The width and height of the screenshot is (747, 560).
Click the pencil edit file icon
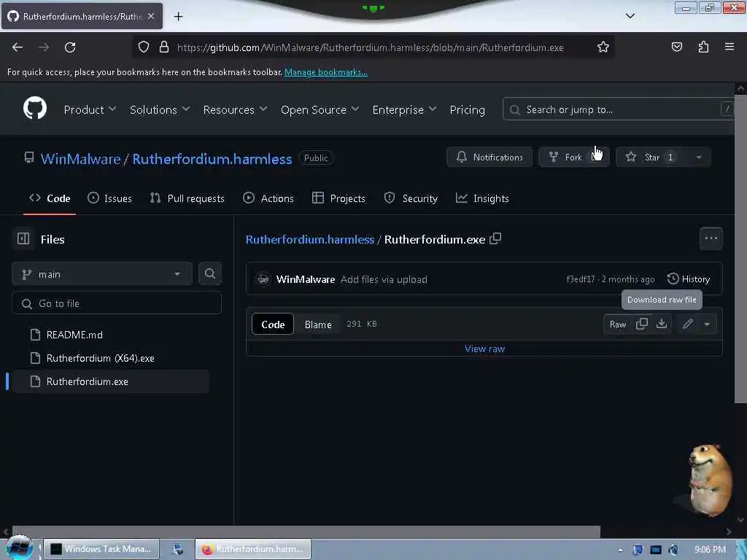pos(687,324)
